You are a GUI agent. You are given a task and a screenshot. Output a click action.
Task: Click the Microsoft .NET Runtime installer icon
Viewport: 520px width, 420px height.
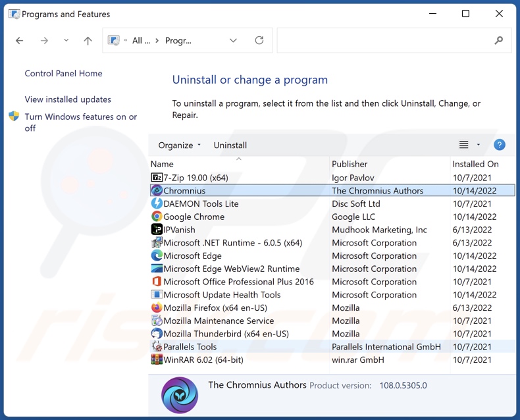157,242
